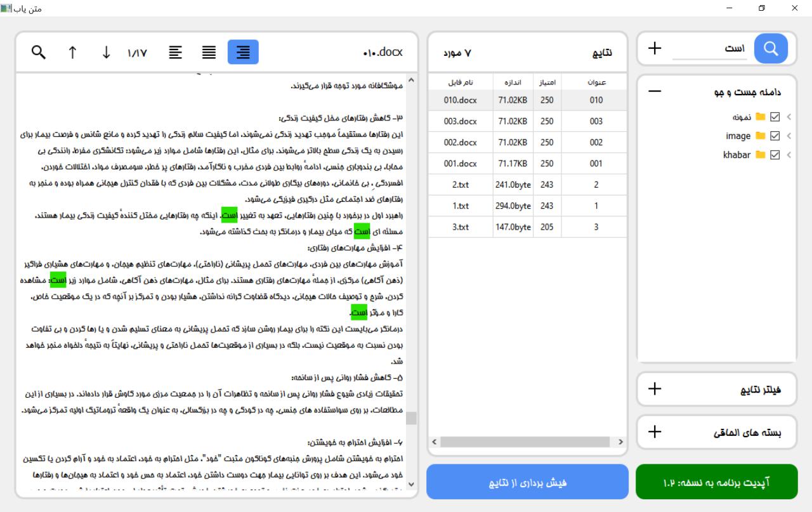812x512 pixels.
Task: Click the فیش برداری از نتایج button
Action: 527,482
